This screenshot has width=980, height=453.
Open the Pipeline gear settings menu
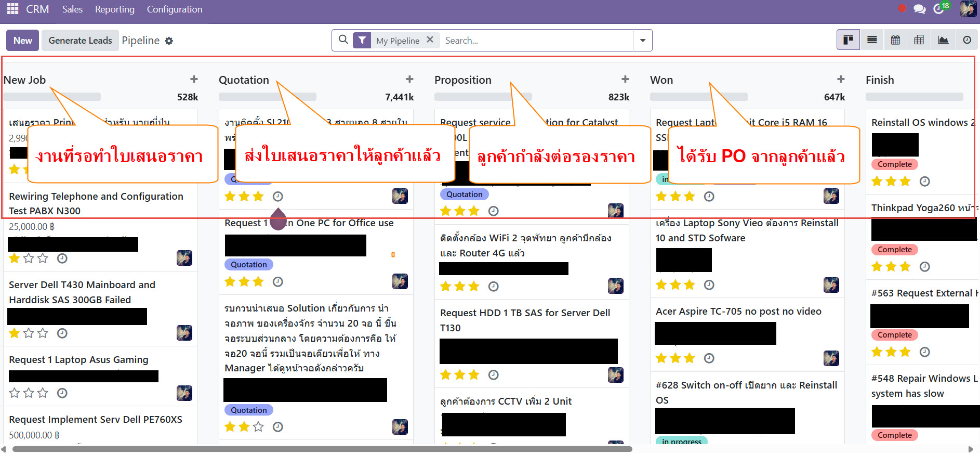pos(169,41)
